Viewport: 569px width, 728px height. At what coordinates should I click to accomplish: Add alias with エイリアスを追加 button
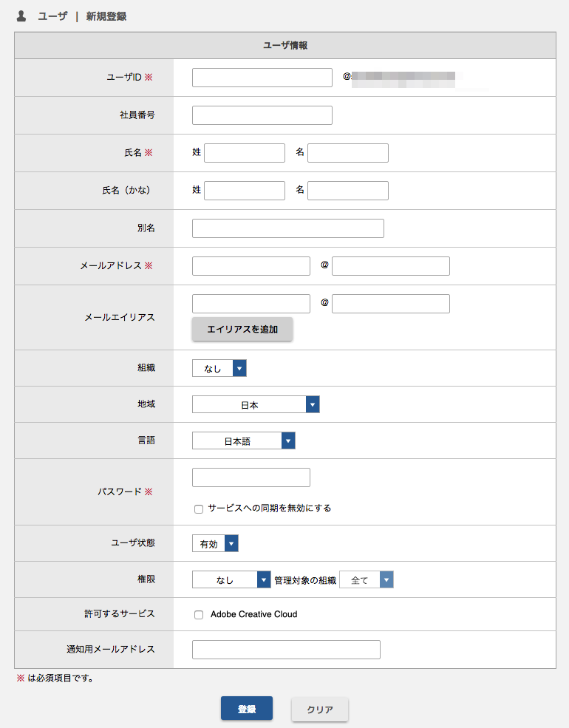[x=242, y=329]
